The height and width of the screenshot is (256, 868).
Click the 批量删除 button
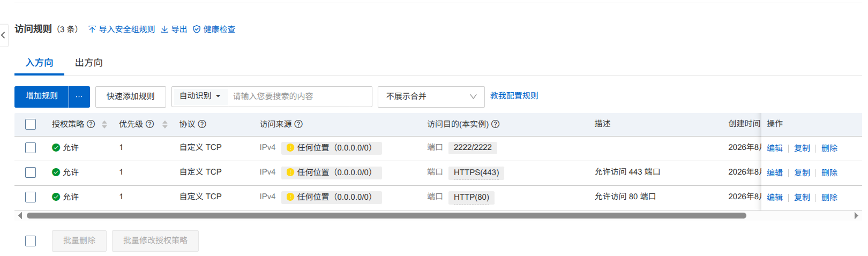click(x=79, y=241)
